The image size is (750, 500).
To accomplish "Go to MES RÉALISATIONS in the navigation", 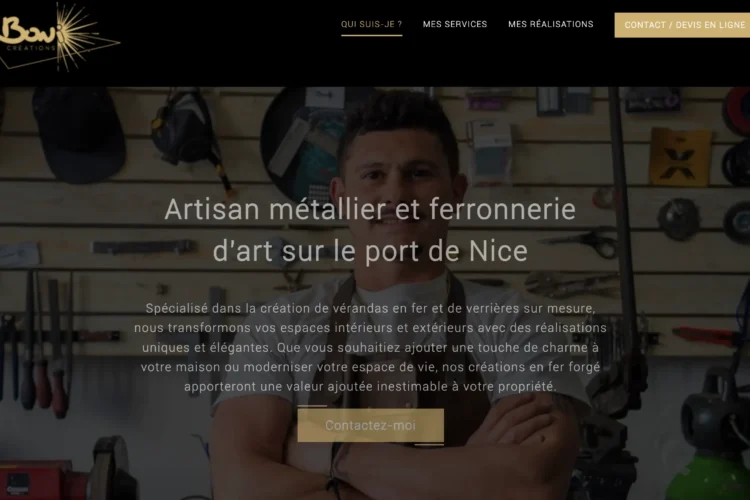I will pos(551,24).
